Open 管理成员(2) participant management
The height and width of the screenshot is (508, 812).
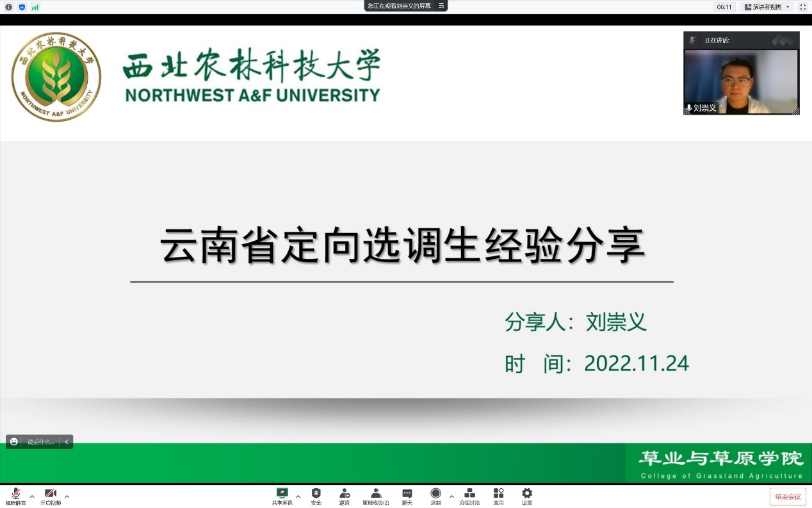click(375, 495)
